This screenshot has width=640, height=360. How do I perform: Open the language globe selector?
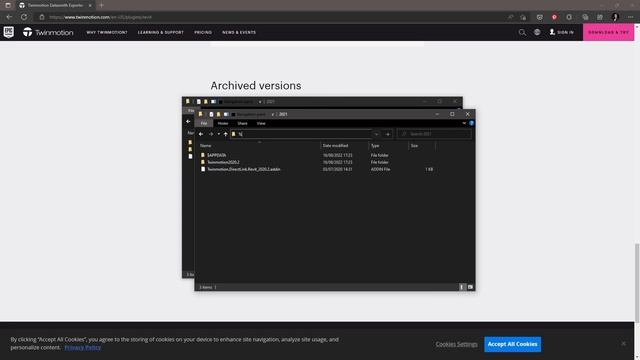click(537, 32)
